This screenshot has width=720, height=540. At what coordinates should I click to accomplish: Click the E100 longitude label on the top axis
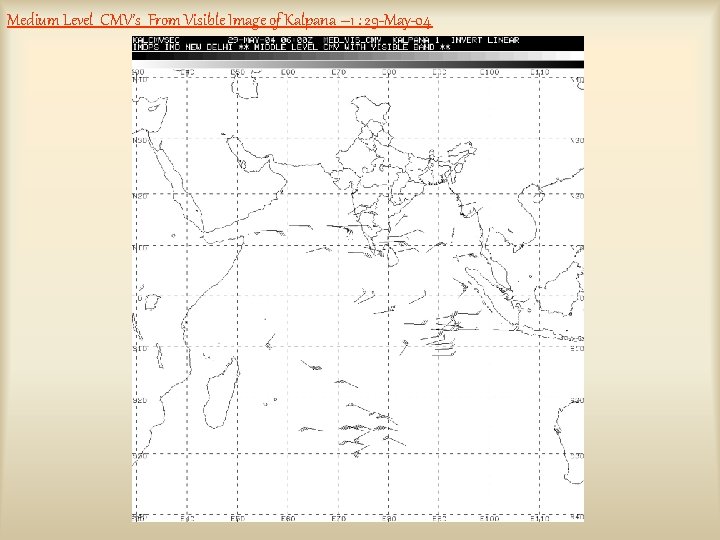point(489,73)
